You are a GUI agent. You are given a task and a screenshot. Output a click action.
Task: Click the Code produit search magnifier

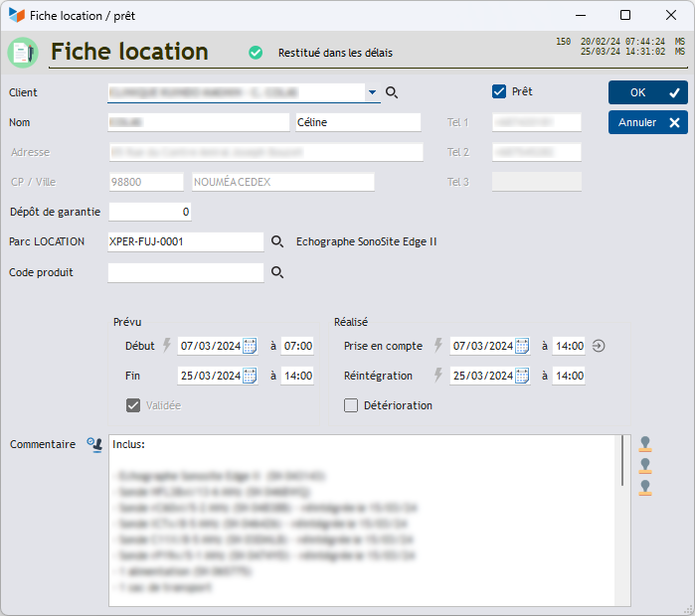click(x=278, y=272)
